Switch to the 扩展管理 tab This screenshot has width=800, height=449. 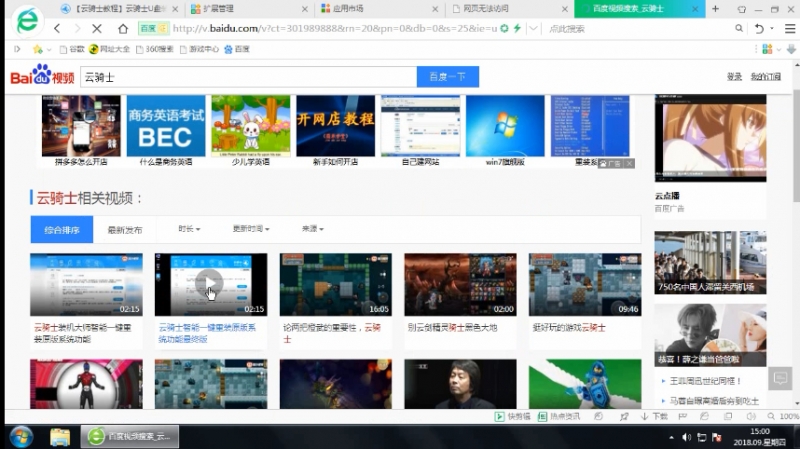click(x=248, y=9)
